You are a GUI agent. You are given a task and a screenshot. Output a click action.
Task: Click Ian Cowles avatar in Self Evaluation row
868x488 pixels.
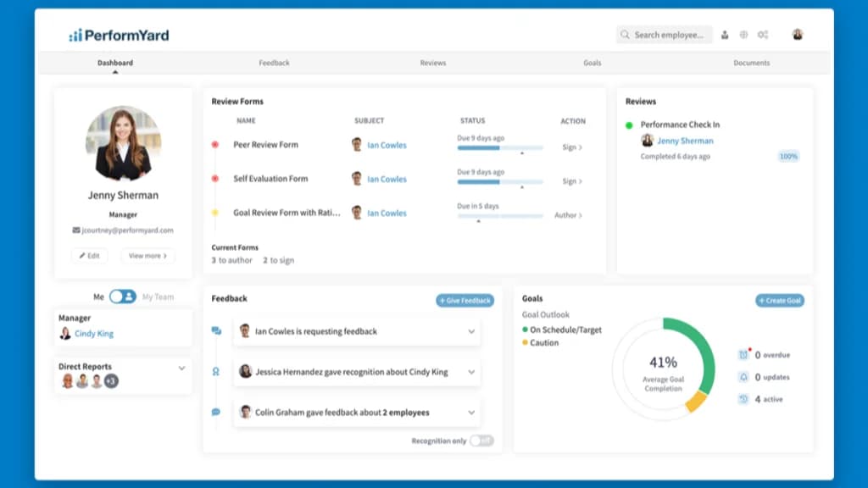(x=357, y=179)
